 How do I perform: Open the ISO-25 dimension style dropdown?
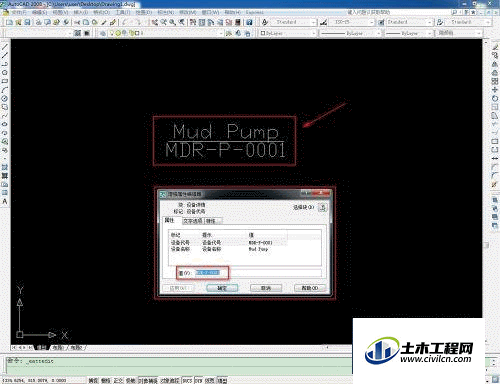[372, 22]
